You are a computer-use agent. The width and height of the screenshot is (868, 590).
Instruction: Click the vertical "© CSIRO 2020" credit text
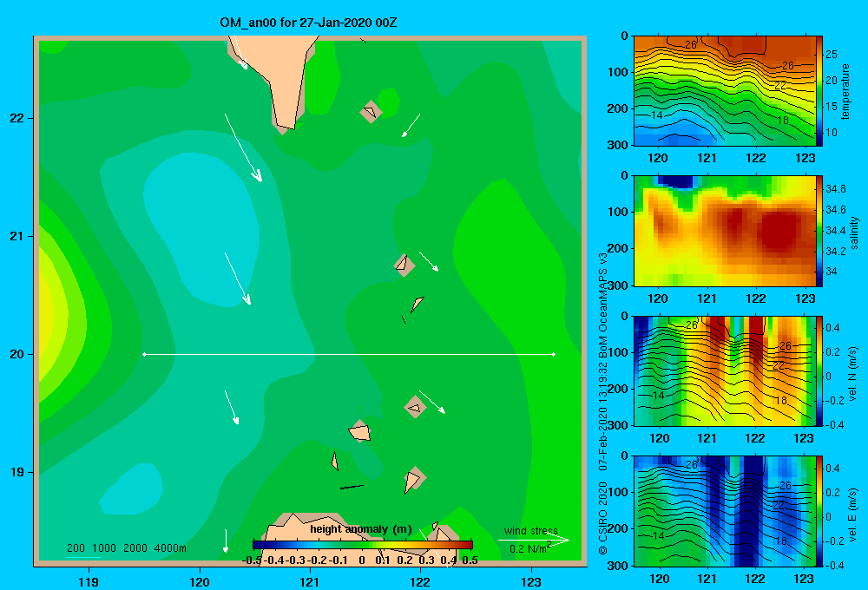[603, 517]
